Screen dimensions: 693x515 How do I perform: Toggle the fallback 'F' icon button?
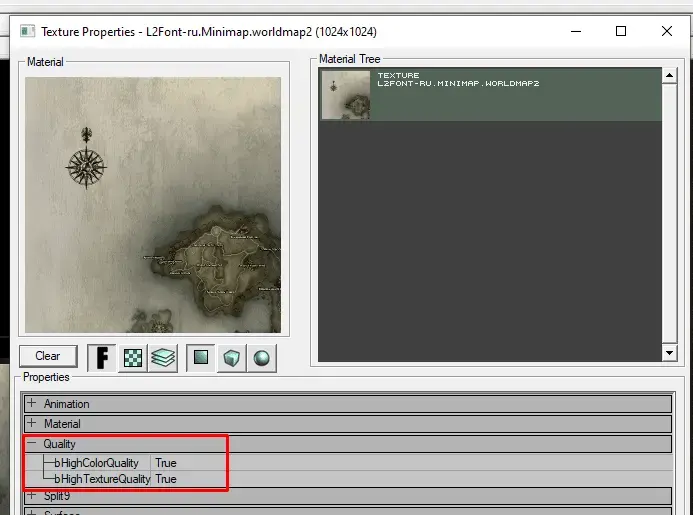pos(102,358)
